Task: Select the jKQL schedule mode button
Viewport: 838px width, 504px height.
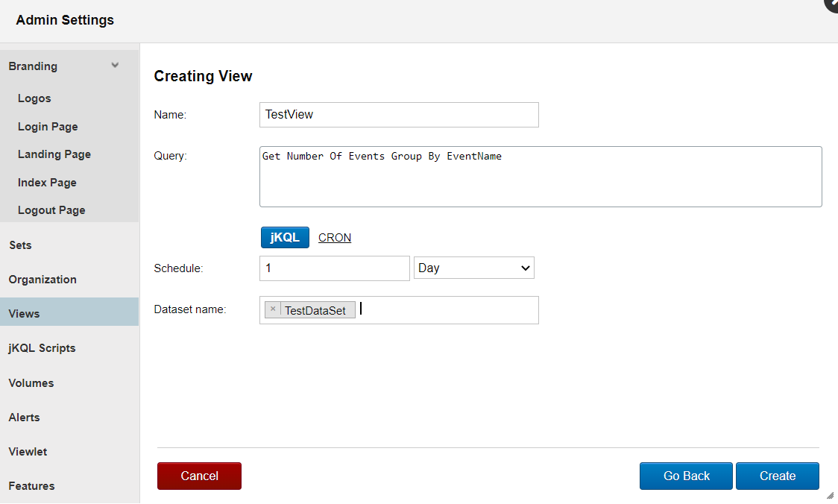Action: pyautogui.click(x=285, y=238)
